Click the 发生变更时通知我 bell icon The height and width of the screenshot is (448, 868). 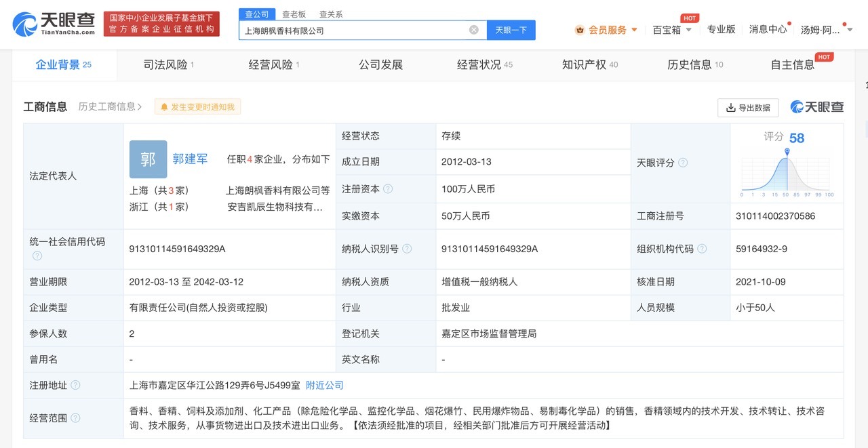163,106
